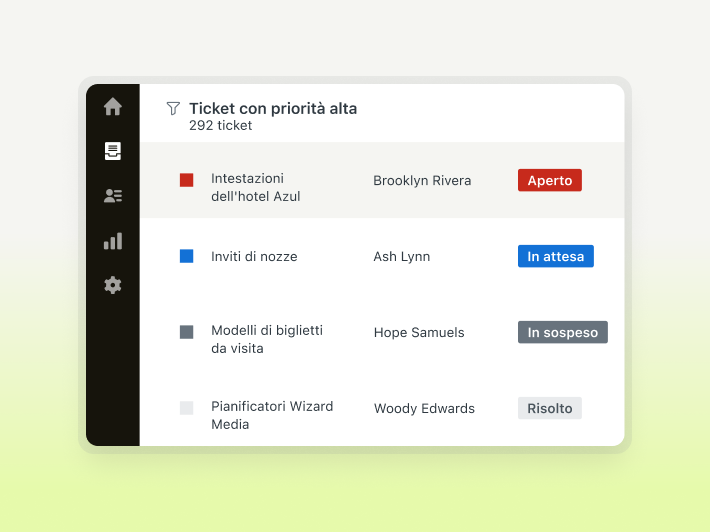Click the Risolto status badge
The image size is (710, 532).
(549, 408)
